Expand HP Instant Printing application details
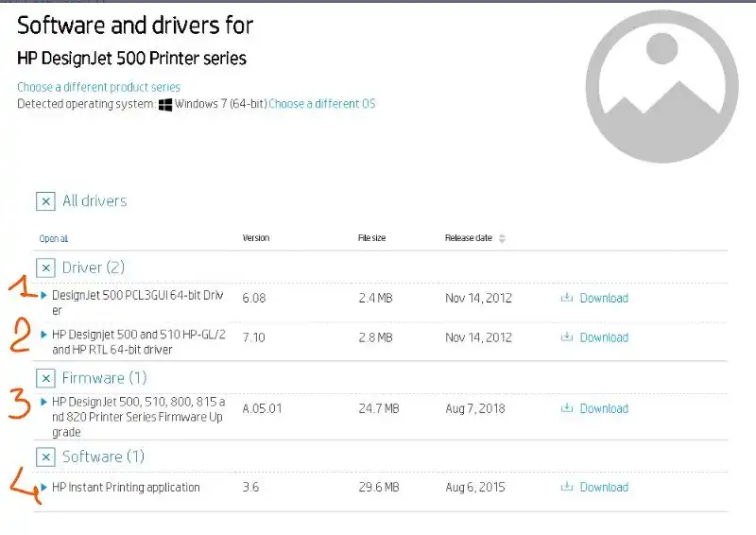 click(x=44, y=488)
